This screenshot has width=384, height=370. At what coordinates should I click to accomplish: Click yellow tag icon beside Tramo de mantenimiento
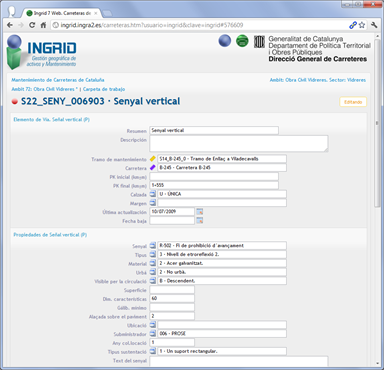click(x=153, y=159)
